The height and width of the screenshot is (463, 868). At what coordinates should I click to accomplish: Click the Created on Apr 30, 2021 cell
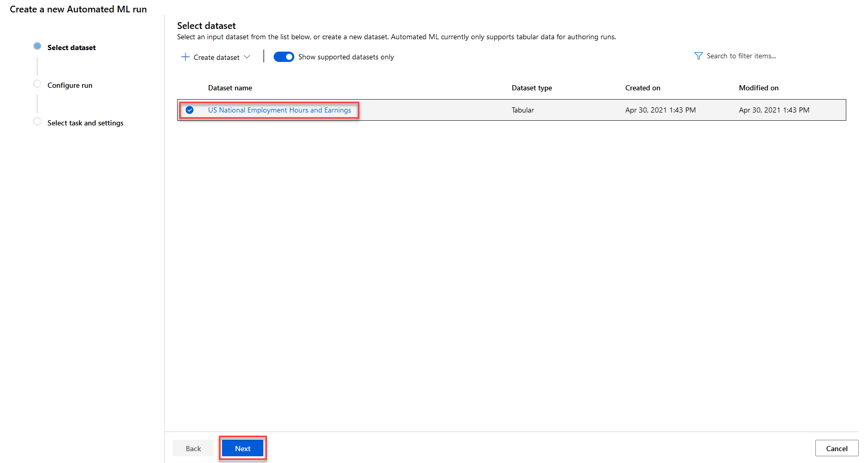(660, 110)
